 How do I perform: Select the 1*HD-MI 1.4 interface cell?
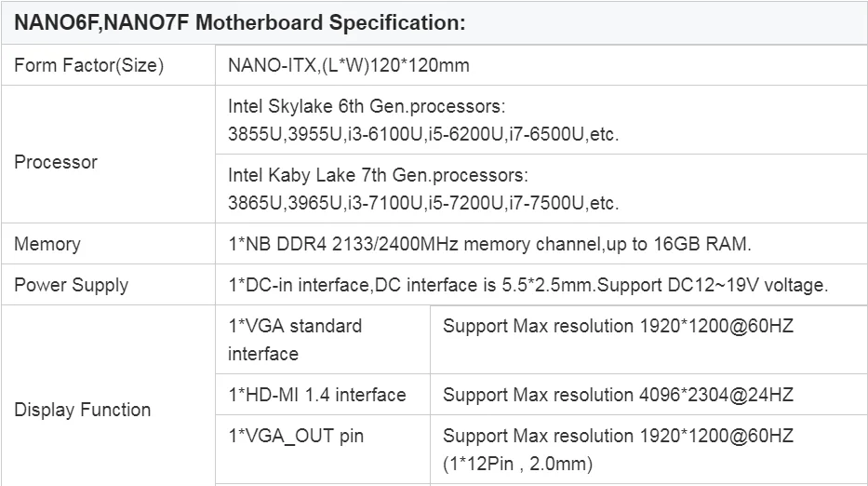point(316,395)
